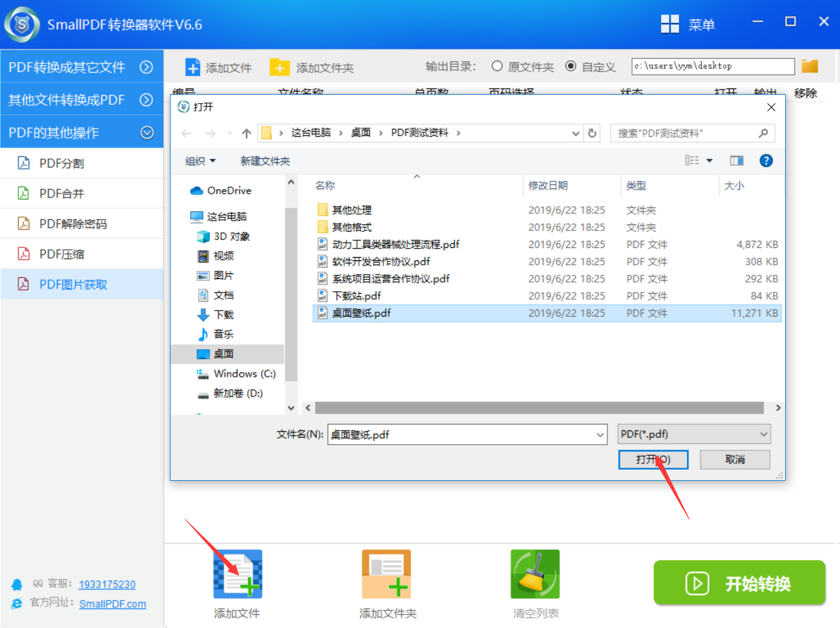
Task: Select 自定义 output radio button
Action: click(x=571, y=66)
